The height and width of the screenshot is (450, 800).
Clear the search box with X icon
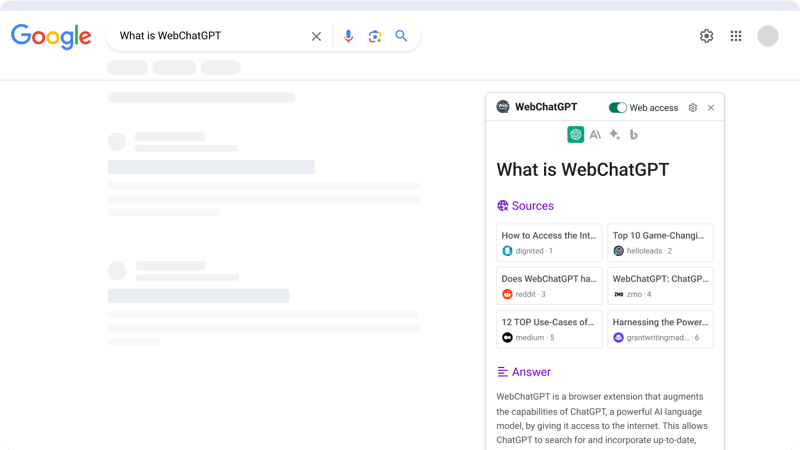click(x=316, y=36)
